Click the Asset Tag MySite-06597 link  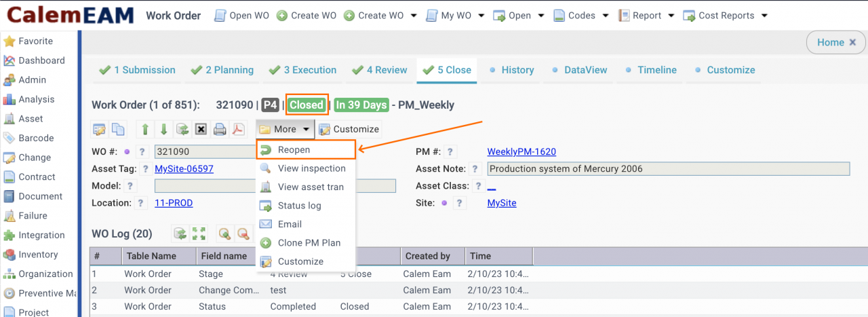184,168
